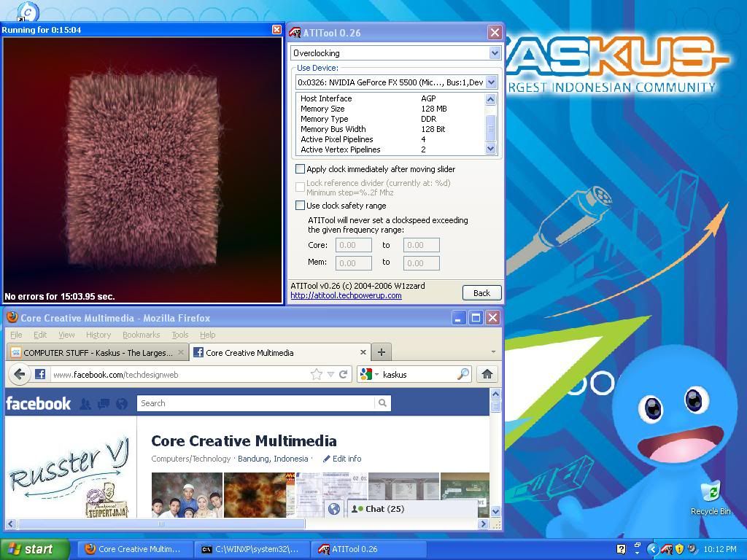Tick the Use clock safety range checkbox
This screenshot has width=747, height=560.
coord(300,206)
